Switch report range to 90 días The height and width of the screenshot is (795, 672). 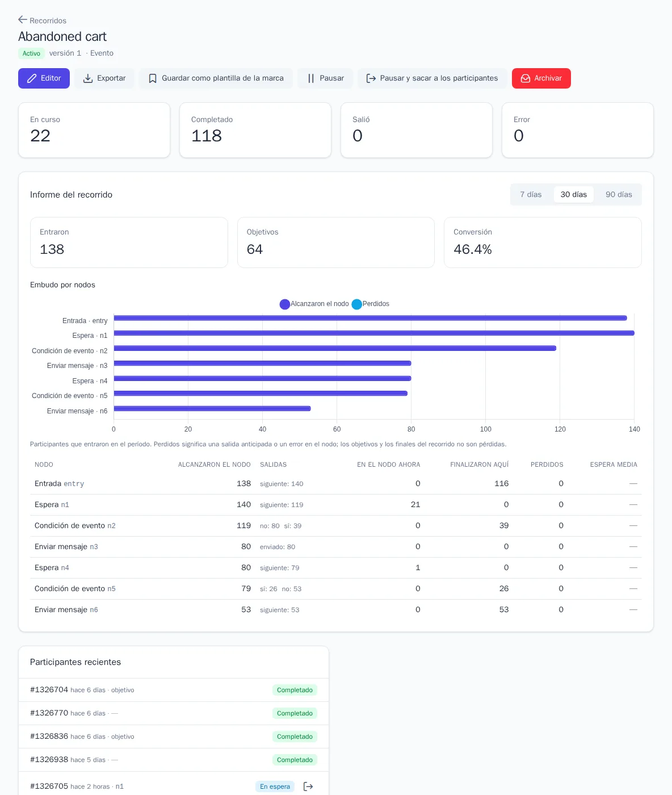(x=619, y=194)
